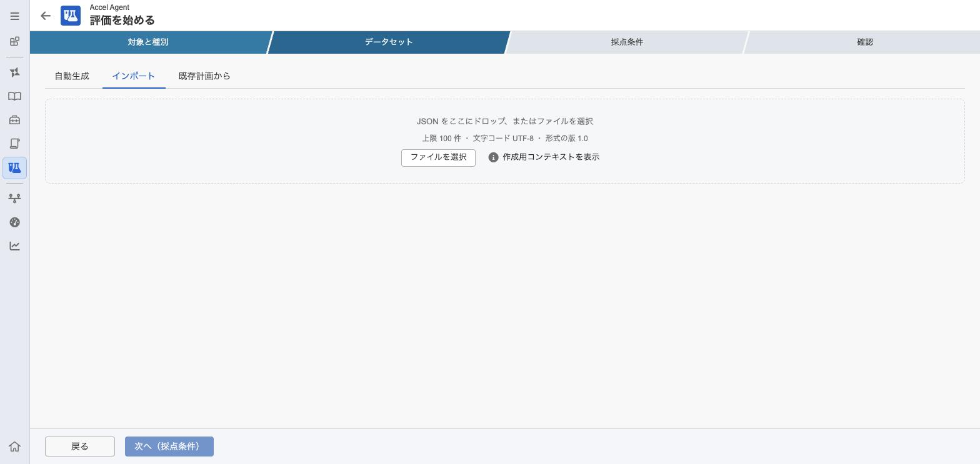Open the toolbox sidebar icon
The height and width of the screenshot is (464, 980).
(x=14, y=120)
